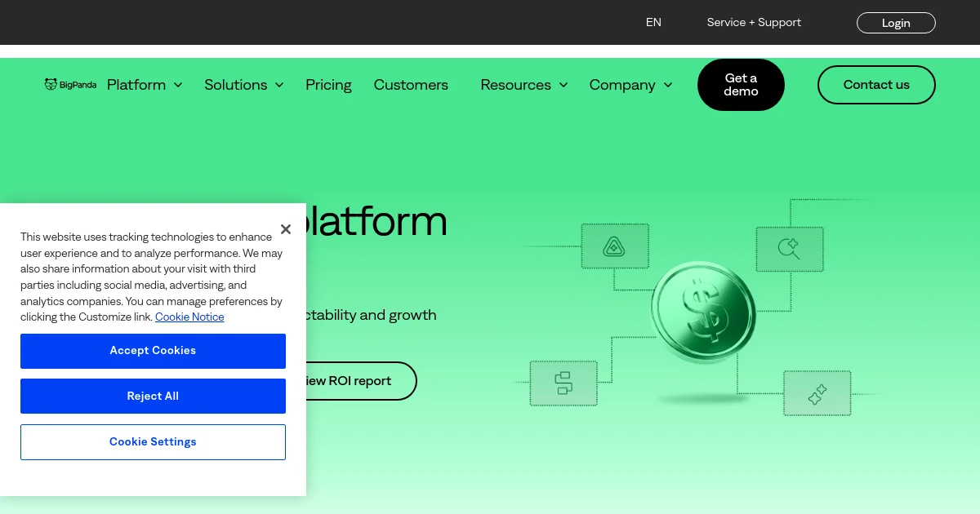Open the Cookie Notice link
This screenshot has width=980, height=514.
(x=189, y=317)
